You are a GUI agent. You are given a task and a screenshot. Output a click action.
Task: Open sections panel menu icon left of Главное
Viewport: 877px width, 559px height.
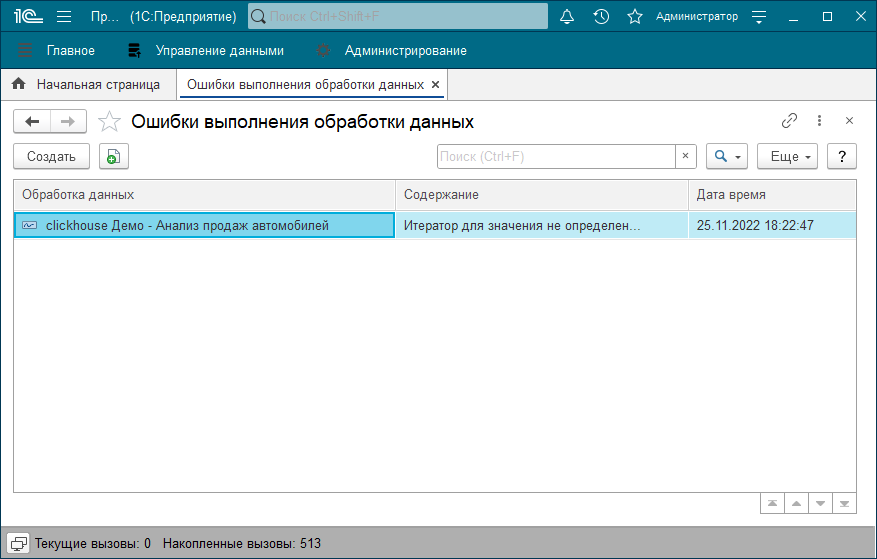(25, 50)
